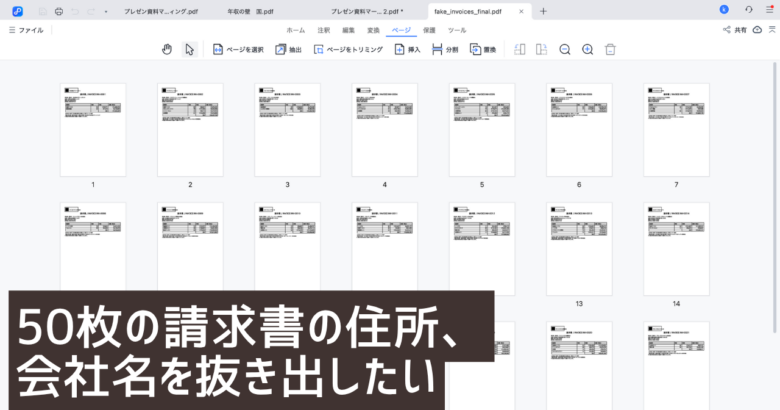Open the user account avatar
This screenshot has height=410, width=780.
[x=723, y=10]
